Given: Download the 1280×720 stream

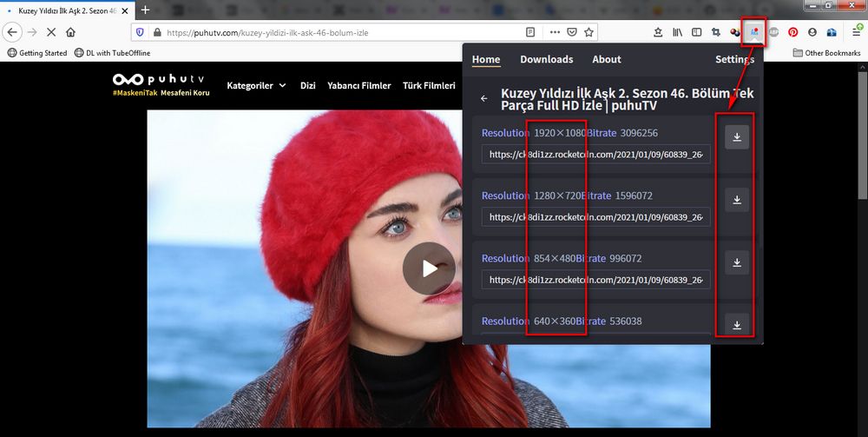Looking at the screenshot, I should pos(737,200).
